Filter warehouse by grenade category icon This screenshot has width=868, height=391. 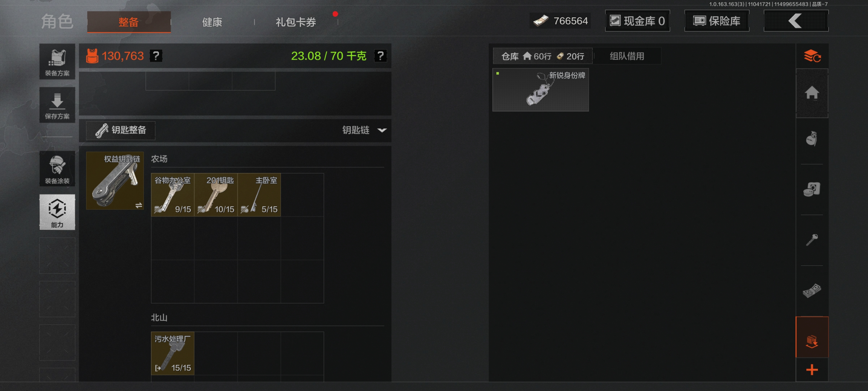tap(812, 138)
